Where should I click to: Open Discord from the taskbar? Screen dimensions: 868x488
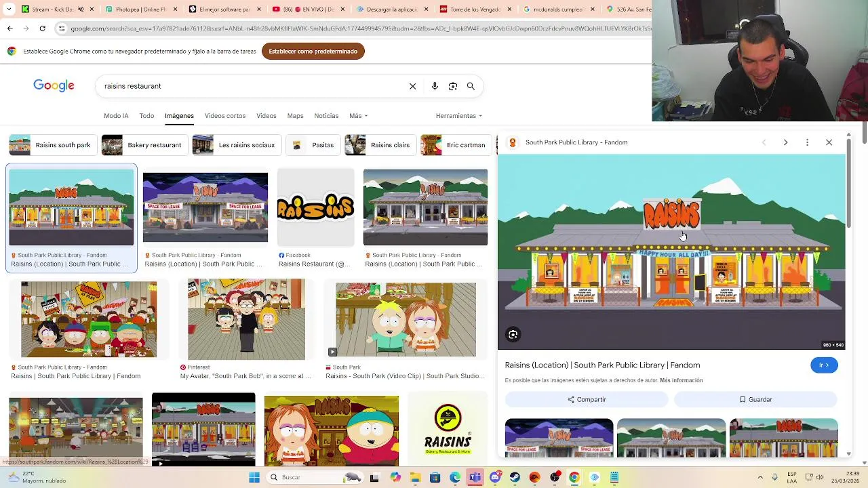(495, 477)
